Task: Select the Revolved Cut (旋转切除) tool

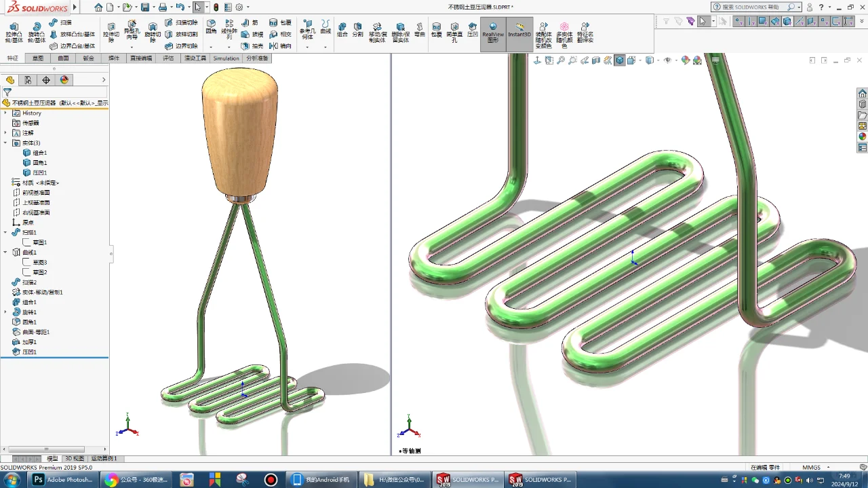Action: click(153, 32)
